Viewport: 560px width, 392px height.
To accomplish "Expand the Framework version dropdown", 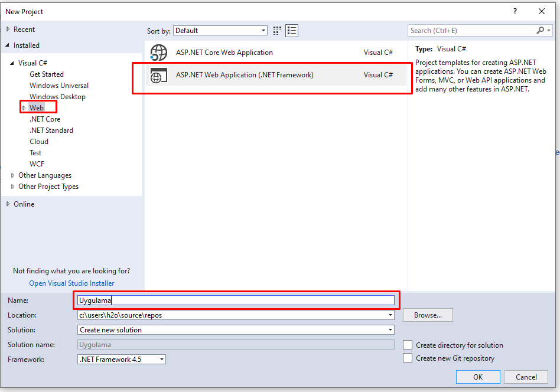I will click(161, 359).
